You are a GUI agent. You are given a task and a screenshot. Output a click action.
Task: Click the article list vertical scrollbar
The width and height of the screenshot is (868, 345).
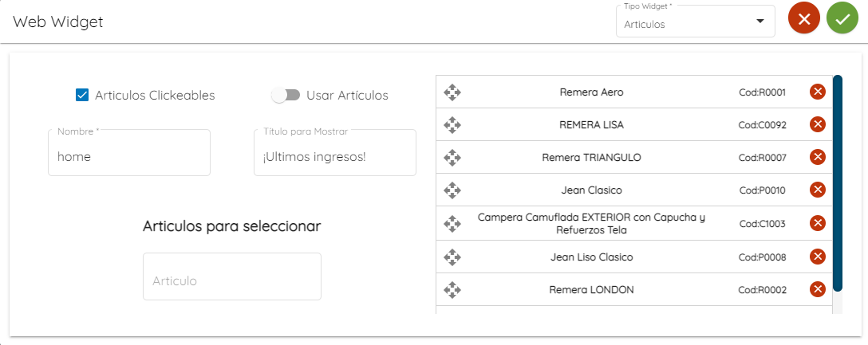pos(838,183)
